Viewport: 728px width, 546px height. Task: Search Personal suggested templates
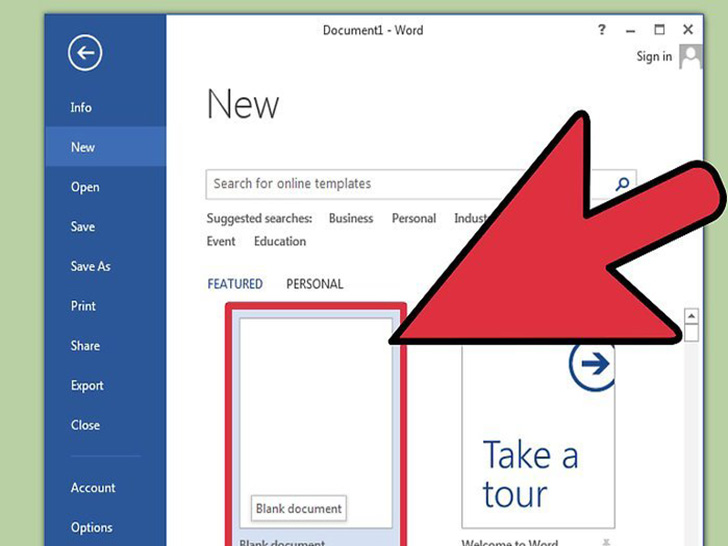tap(414, 219)
